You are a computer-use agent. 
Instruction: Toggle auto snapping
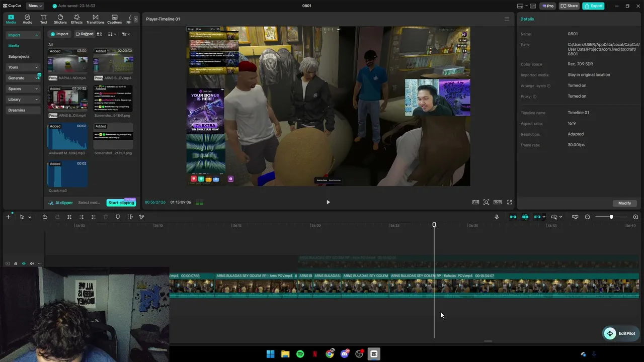pyautogui.click(x=525, y=217)
